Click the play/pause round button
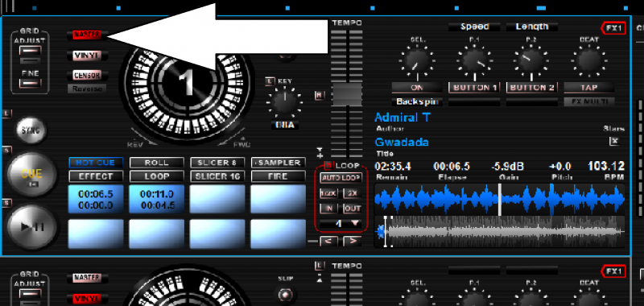Viewport: 644px width, 306px height. (x=31, y=226)
